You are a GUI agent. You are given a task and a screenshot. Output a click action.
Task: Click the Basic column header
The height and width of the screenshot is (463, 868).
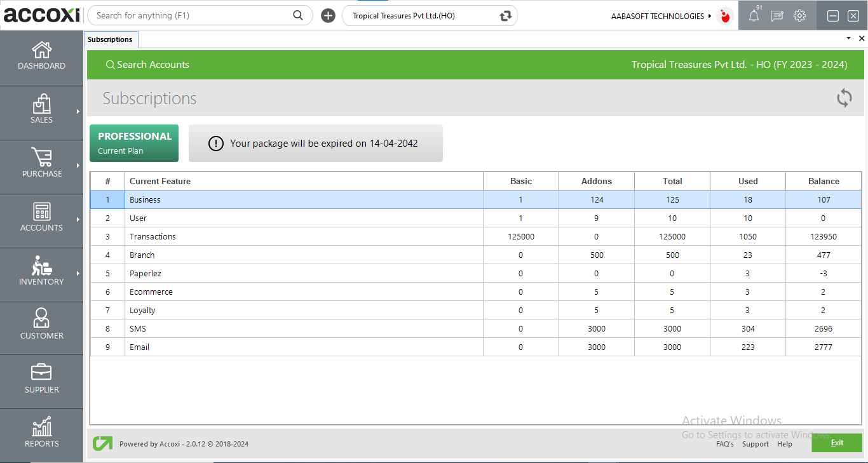[521, 181]
